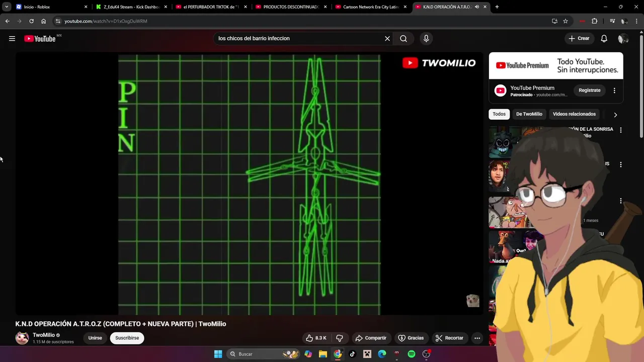The width and height of the screenshot is (644, 362).
Task: Switch to the Z_EduK4 Stream Kick Dashboard tab
Action: coord(132,7)
